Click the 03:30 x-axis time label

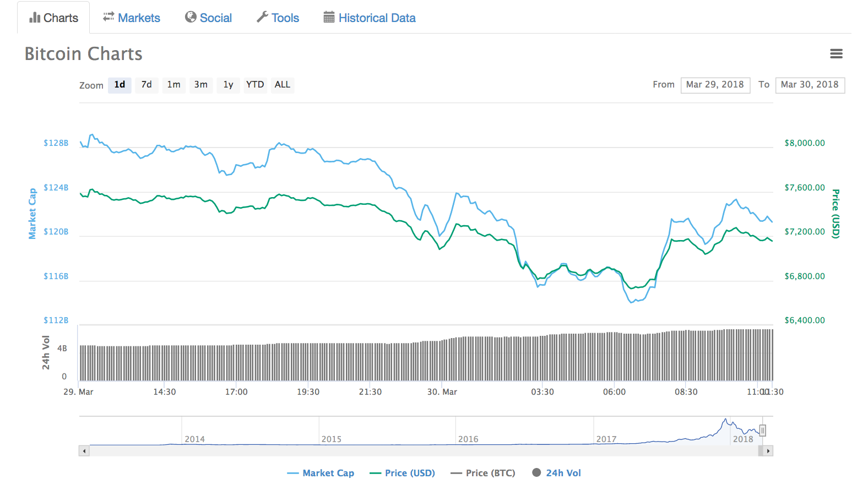tap(542, 392)
